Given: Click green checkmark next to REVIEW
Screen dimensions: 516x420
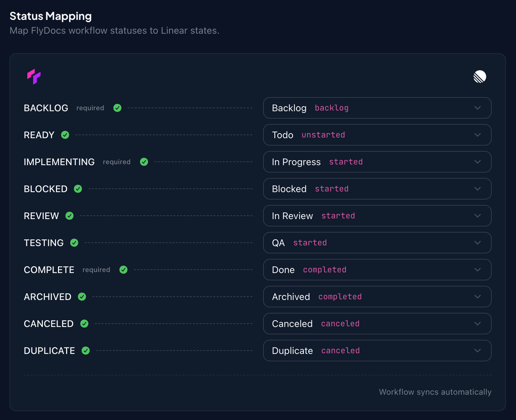Looking at the screenshot, I should [x=69, y=216].
